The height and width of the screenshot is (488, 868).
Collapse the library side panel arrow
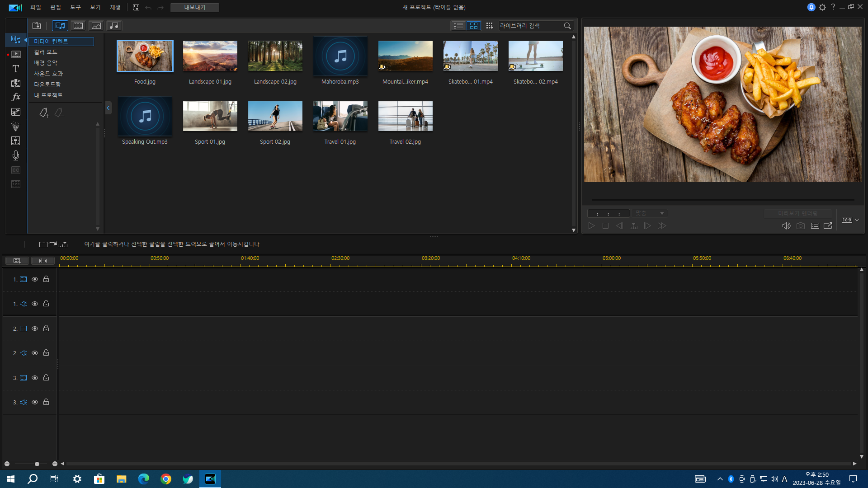(108, 108)
